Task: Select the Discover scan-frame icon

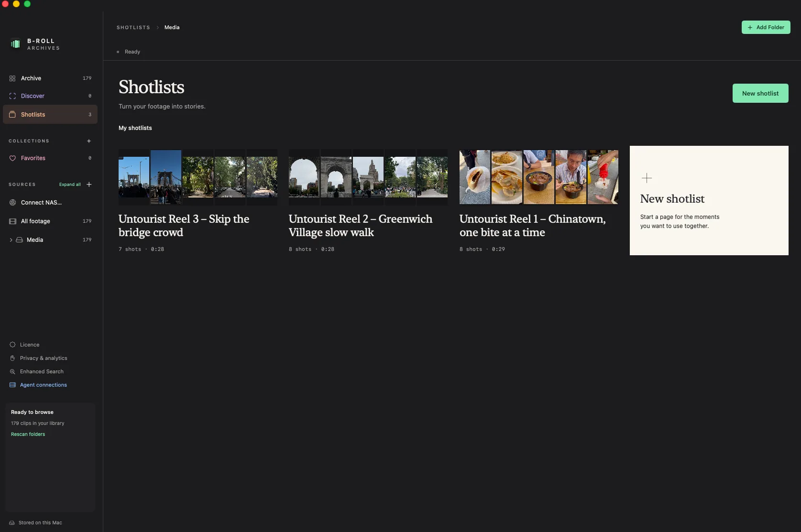Action: [x=12, y=96]
